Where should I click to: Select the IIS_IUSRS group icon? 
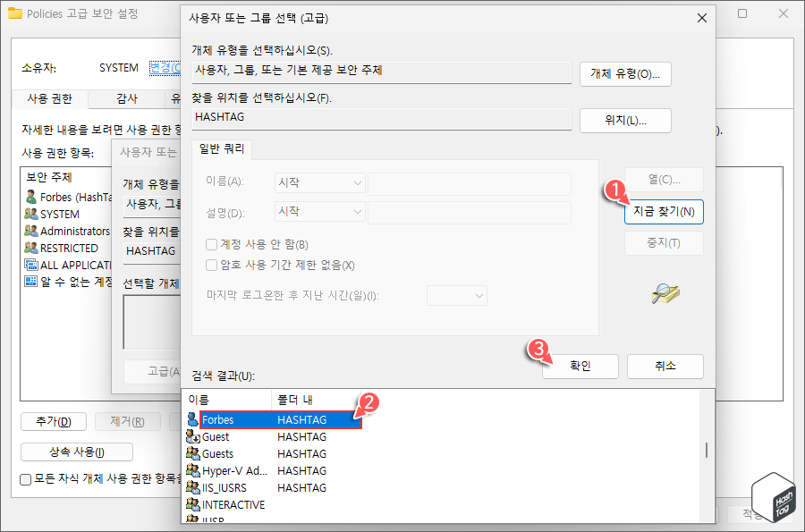coord(193,487)
